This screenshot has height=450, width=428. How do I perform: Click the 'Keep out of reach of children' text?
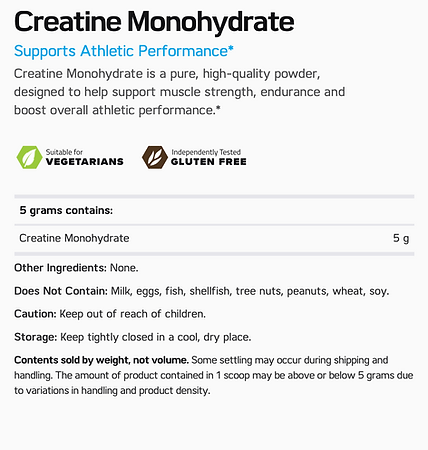(x=132, y=314)
